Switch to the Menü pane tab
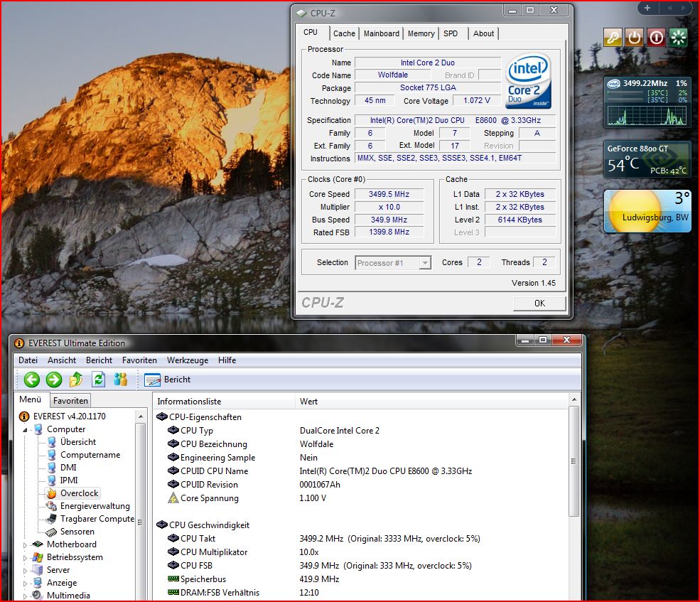This screenshot has width=700, height=602. pos(31,399)
